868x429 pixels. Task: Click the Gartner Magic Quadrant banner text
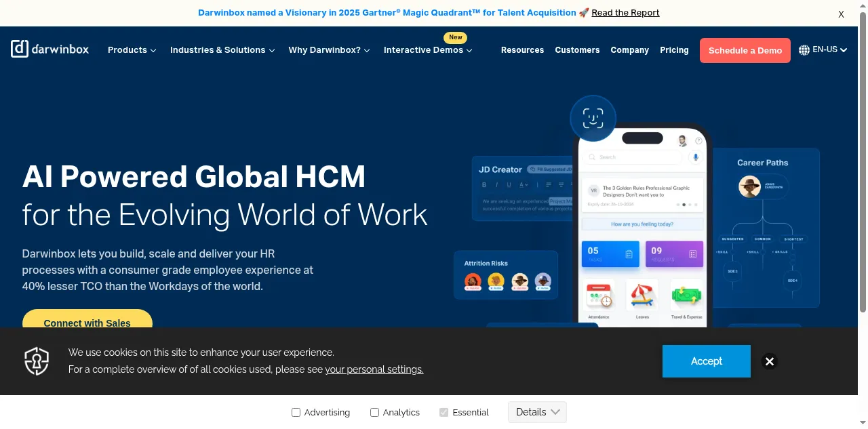point(387,13)
